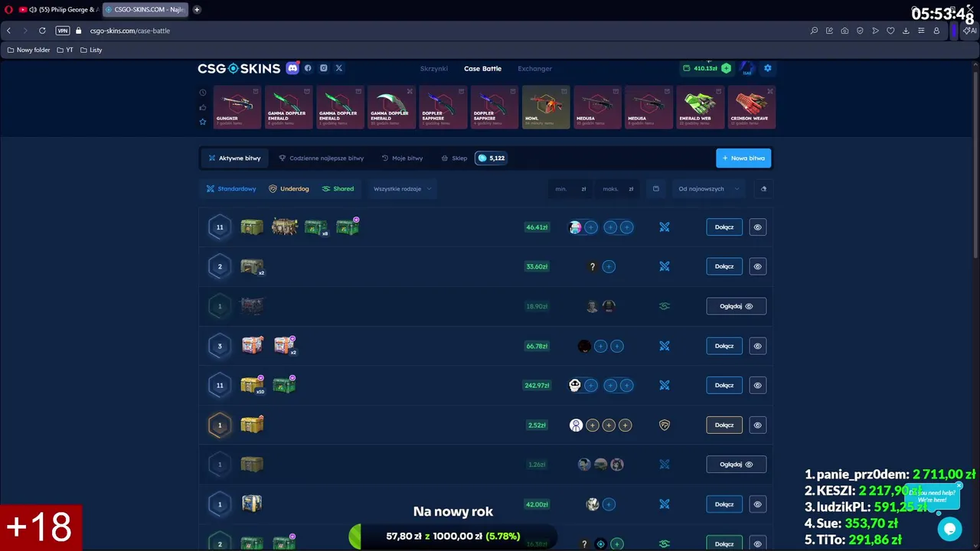Click the eraser clear-filters icon
980x551 pixels.
[x=763, y=189]
